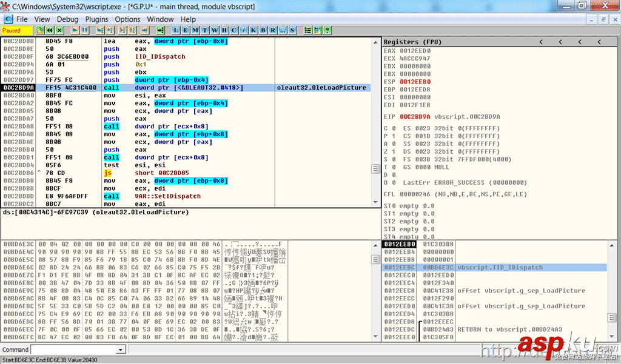This screenshot has width=621, height=364.
Task: Open the Options menu
Action: [127, 19]
